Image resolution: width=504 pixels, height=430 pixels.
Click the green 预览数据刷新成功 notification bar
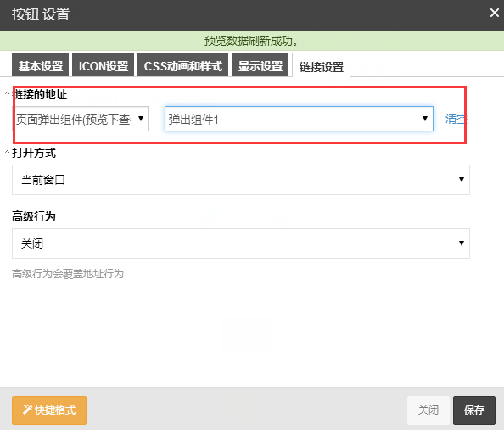click(x=252, y=41)
